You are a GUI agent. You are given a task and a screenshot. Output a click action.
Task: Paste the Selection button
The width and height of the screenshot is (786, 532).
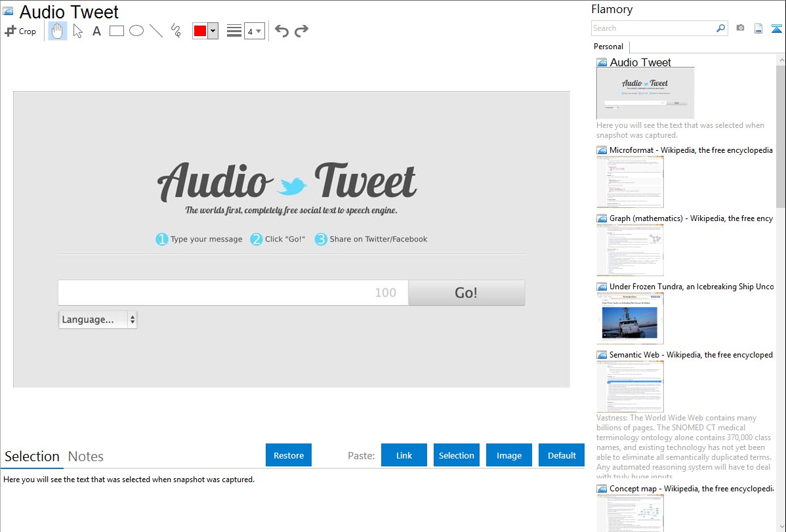tap(457, 455)
